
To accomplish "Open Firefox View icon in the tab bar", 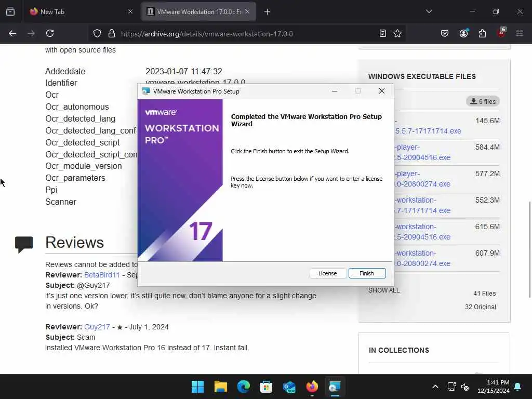I will point(10,11).
